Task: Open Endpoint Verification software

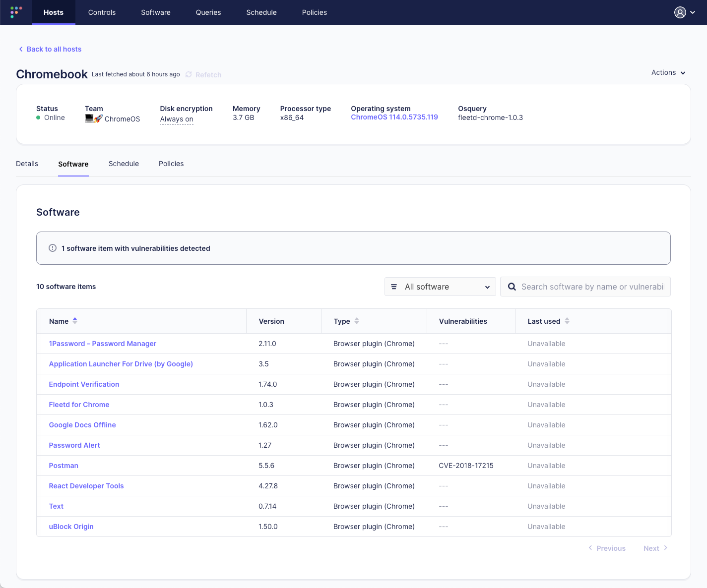Action: coord(84,384)
